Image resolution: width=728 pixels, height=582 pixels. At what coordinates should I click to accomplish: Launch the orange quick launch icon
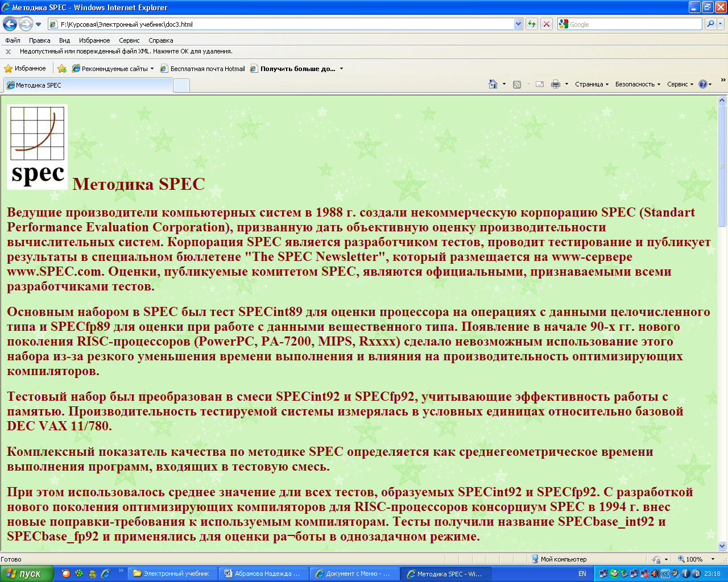pyautogui.click(x=66, y=573)
